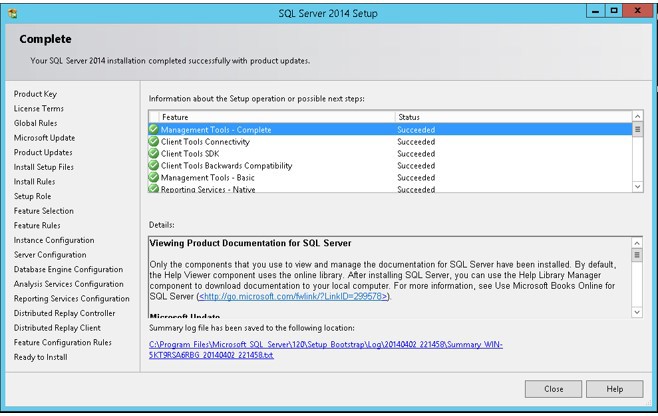Screen dimensions: 658x416
Task: Click the Product Updates step
Action: (43, 152)
